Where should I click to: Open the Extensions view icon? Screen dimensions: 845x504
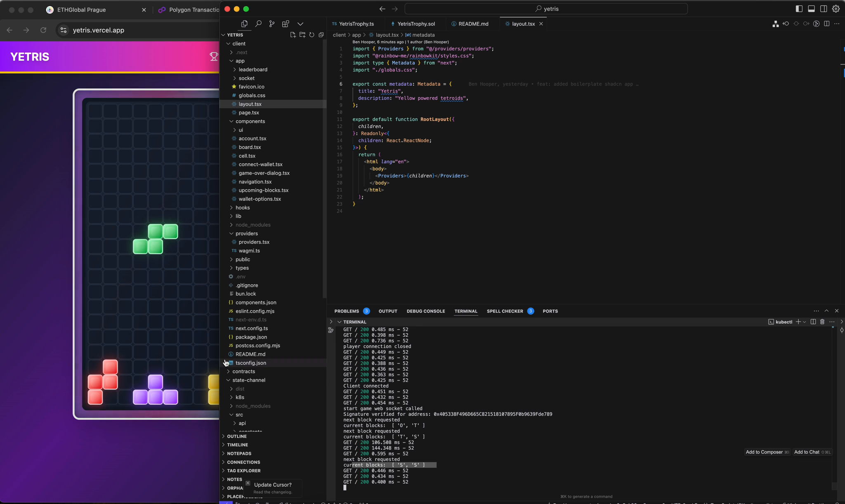286,24
